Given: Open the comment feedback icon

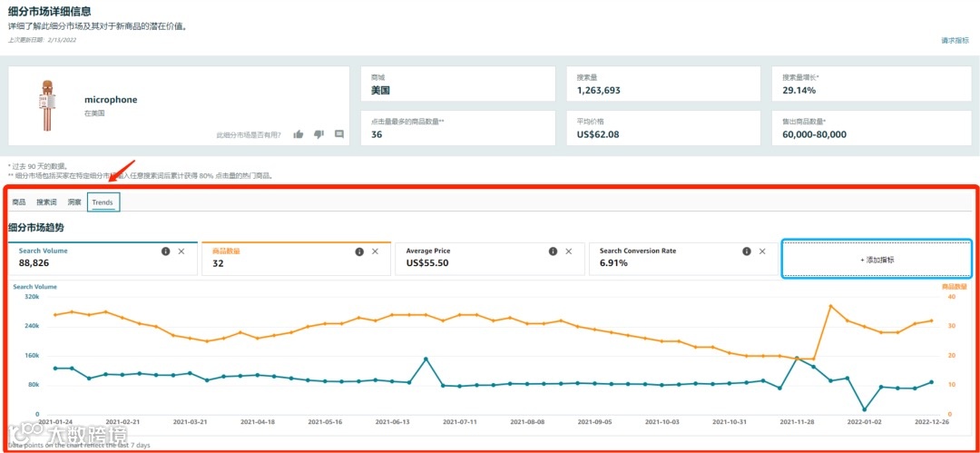Looking at the screenshot, I should pyautogui.click(x=339, y=133).
